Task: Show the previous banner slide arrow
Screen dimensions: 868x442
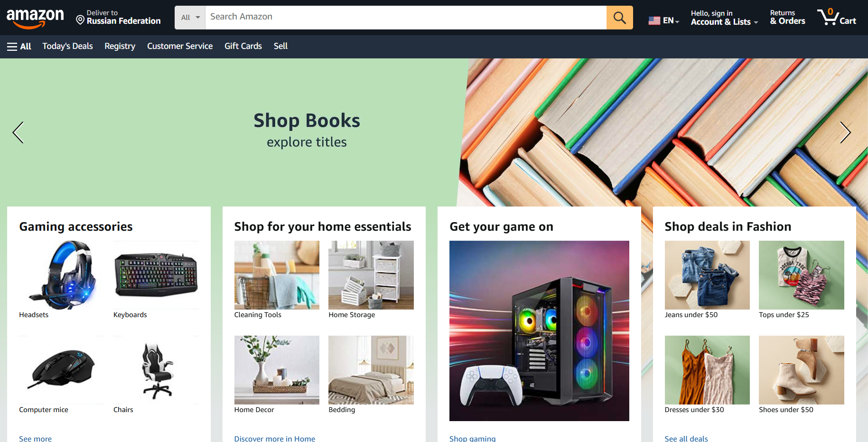Action: pos(18,132)
